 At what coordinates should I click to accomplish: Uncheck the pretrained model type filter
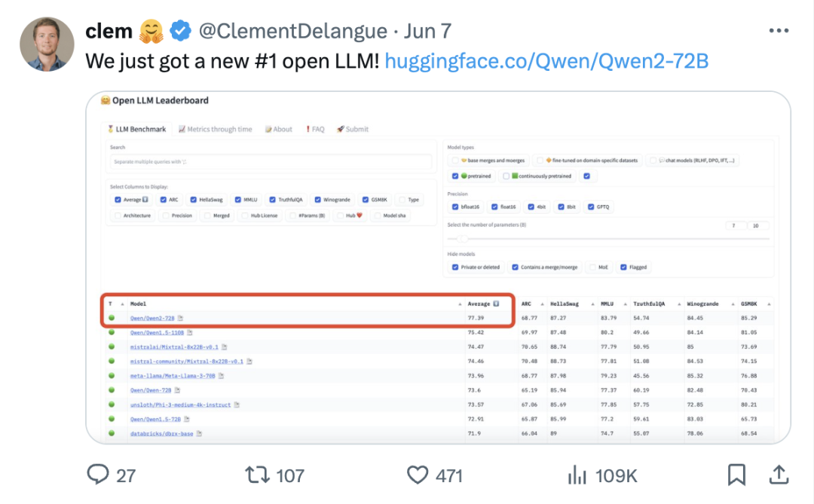(x=454, y=176)
